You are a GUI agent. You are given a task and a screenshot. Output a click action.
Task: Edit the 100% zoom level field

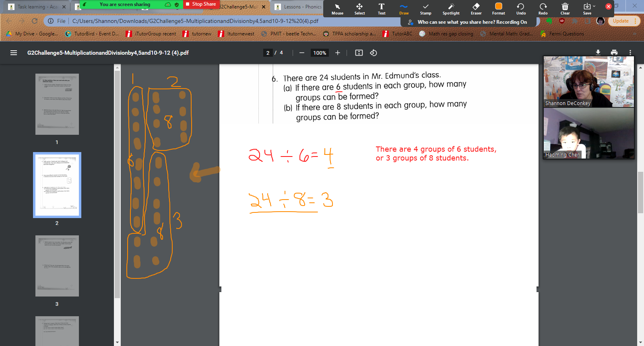click(x=320, y=53)
